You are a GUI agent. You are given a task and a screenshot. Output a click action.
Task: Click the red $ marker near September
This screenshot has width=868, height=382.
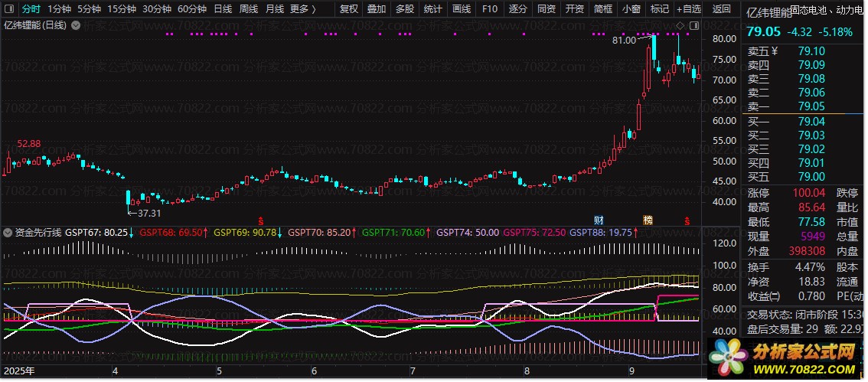[x=687, y=220]
